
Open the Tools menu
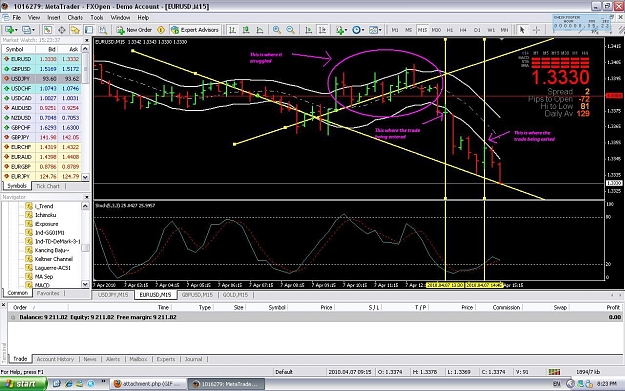pyautogui.click(x=96, y=18)
